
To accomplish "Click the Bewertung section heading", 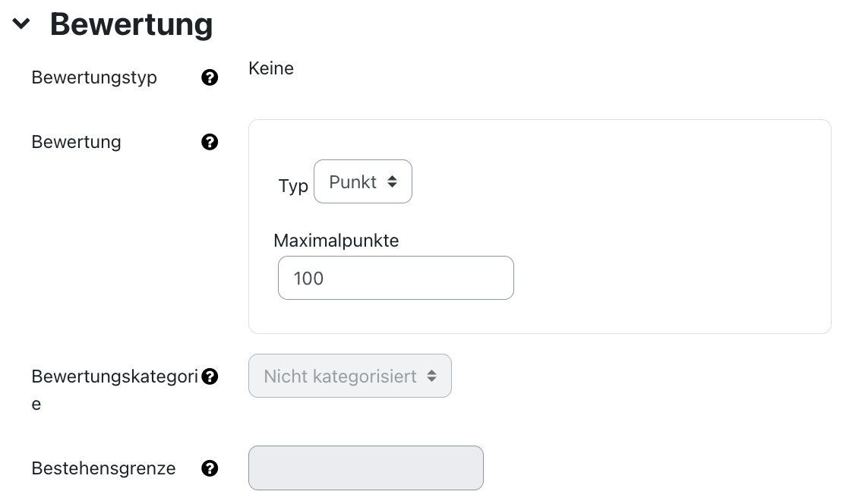I will click(x=130, y=24).
